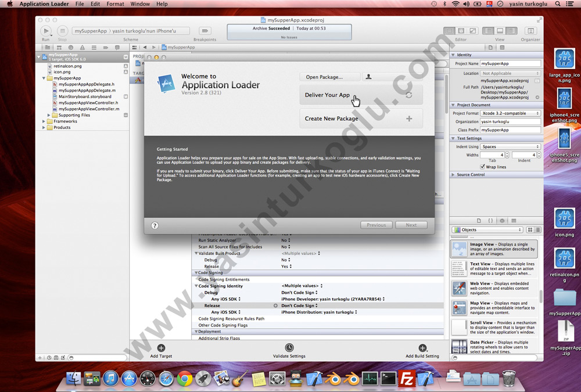The image size is (581, 392).
Task: Show the Standard editor
Action: click(x=450, y=31)
